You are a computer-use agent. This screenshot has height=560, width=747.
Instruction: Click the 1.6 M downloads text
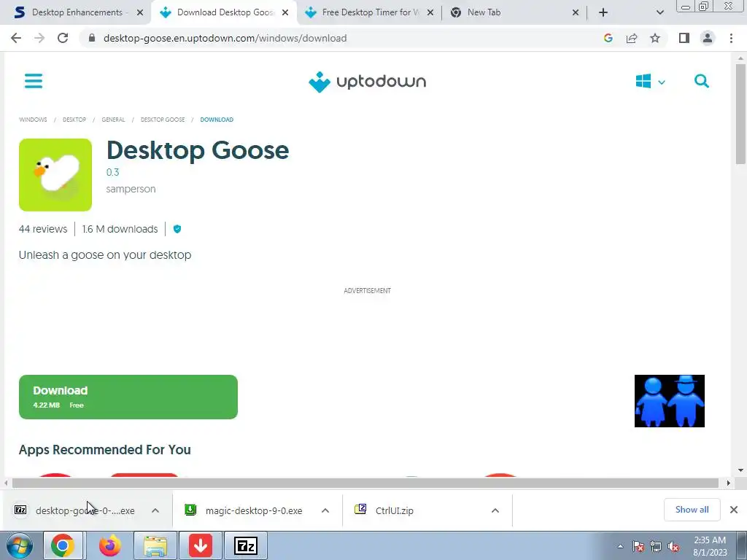coord(120,229)
